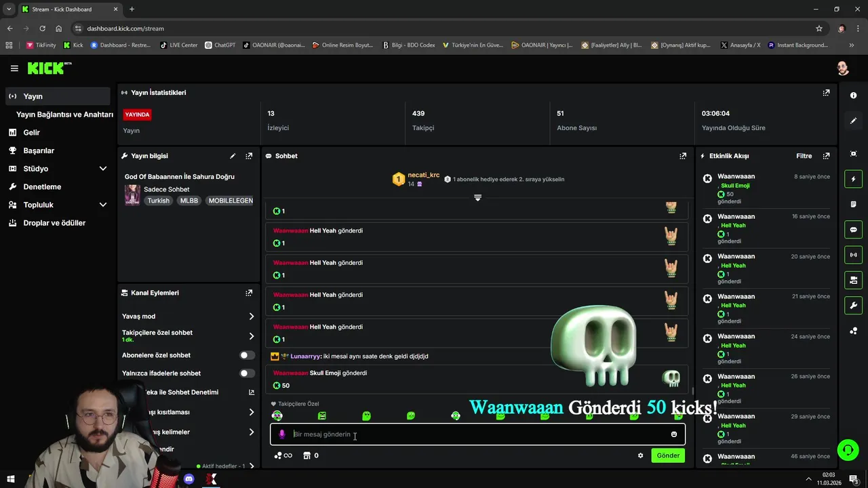
Task: Pop out the Yayın bilgisi panel
Action: [249, 156]
